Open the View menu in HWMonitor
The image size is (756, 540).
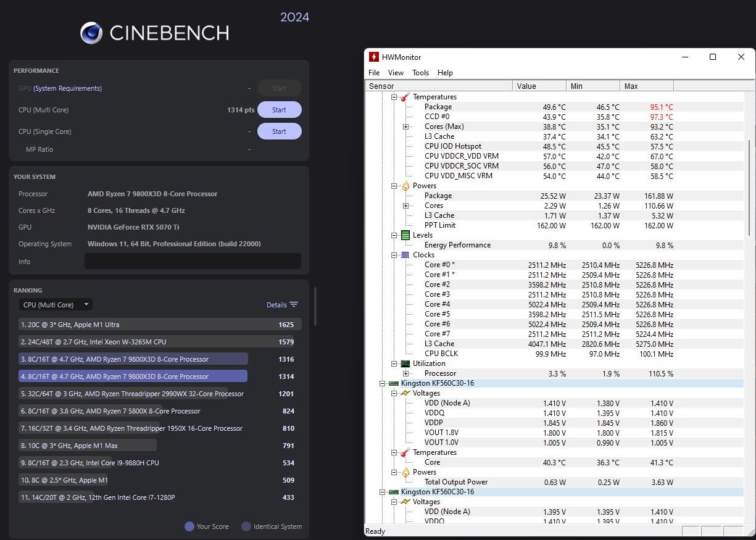(396, 72)
